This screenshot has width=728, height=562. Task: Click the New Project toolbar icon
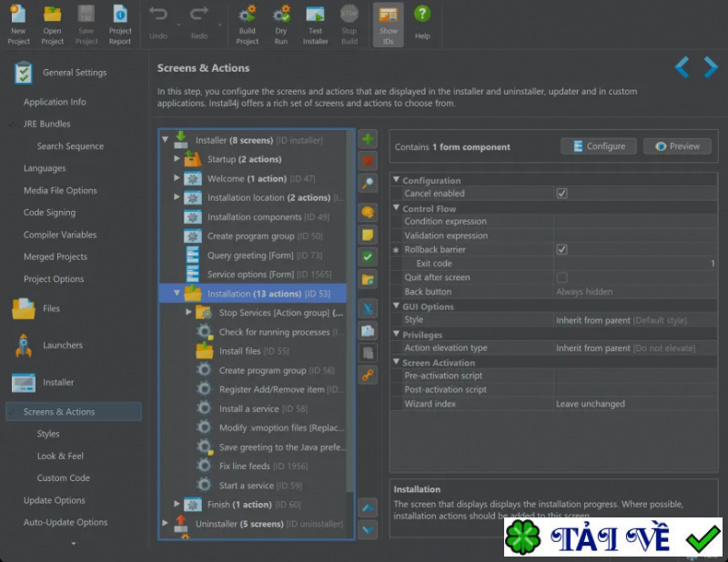pyautogui.click(x=18, y=24)
